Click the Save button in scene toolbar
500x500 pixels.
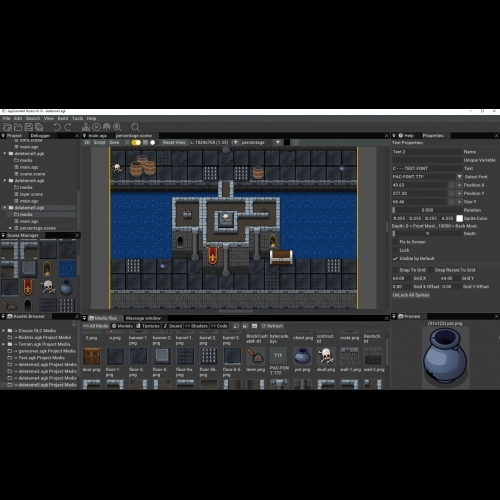pyautogui.click(x=114, y=142)
